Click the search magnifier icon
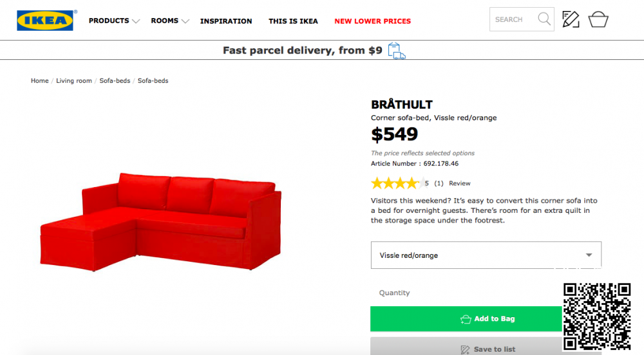This screenshot has height=355, width=644. (544, 19)
